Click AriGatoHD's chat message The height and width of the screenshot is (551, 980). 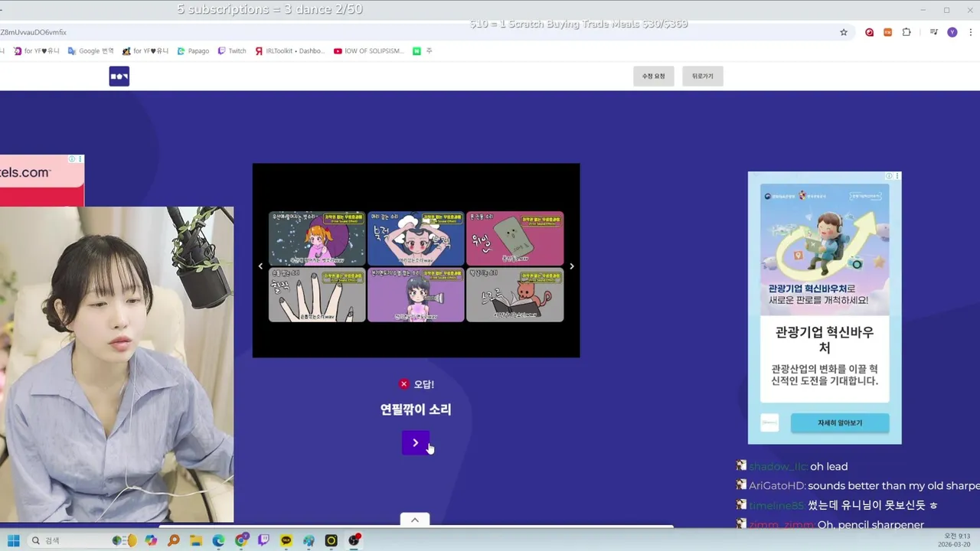point(857,486)
